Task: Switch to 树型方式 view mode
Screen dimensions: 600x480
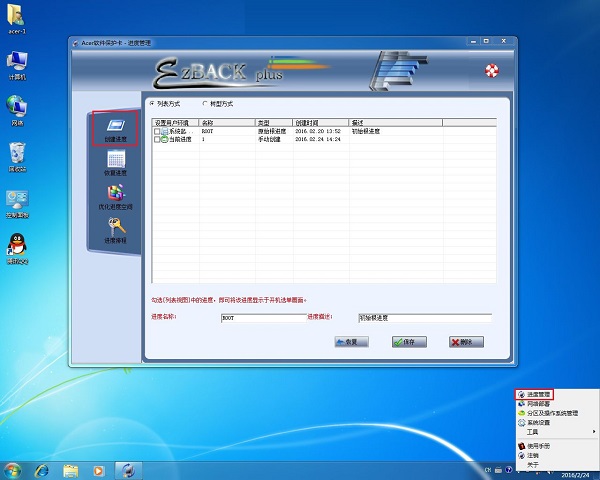Action: tap(205, 103)
